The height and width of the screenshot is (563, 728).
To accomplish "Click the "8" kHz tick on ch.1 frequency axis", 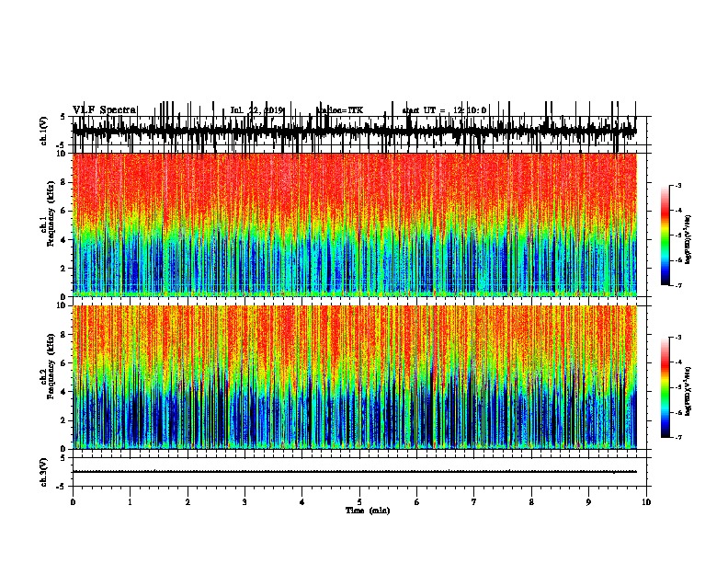I will [x=63, y=182].
